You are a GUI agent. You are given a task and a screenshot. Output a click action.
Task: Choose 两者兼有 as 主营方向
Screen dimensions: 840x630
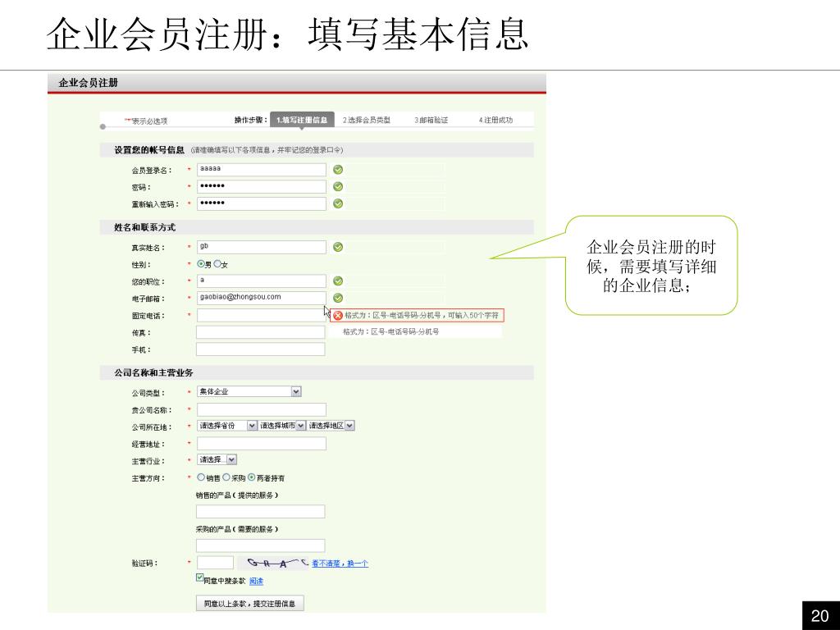click(251, 477)
